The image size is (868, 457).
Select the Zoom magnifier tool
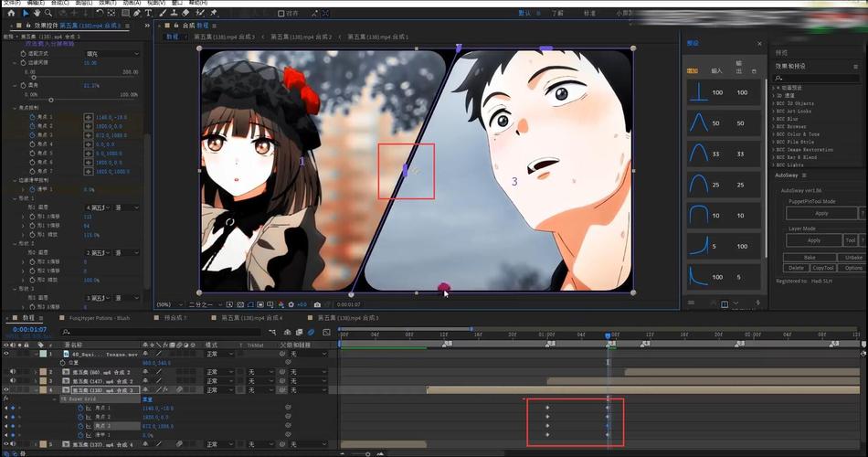tap(48, 13)
